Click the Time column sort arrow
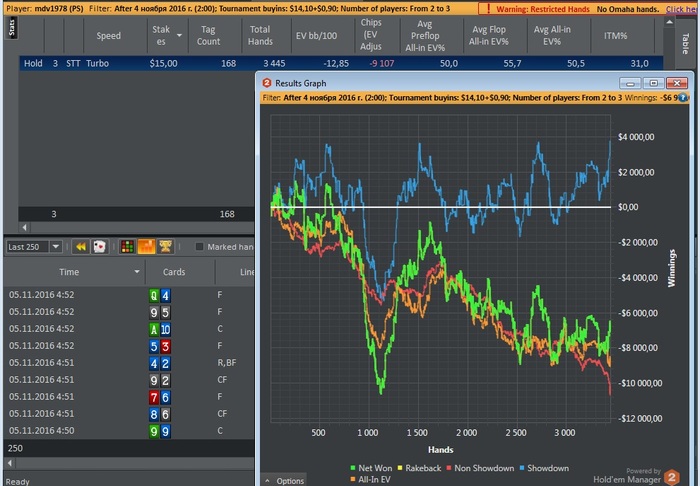700x486 pixels. [x=137, y=272]
